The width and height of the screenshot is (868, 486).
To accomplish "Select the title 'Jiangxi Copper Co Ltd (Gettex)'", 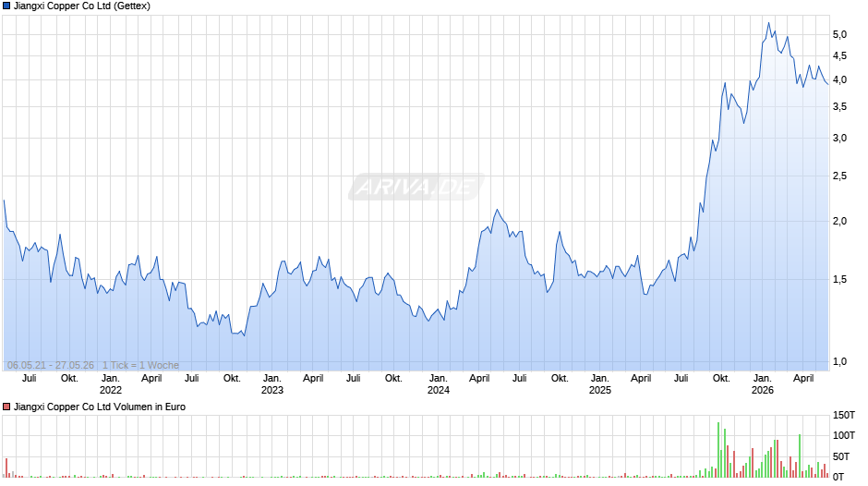I will tap(82, 6).
